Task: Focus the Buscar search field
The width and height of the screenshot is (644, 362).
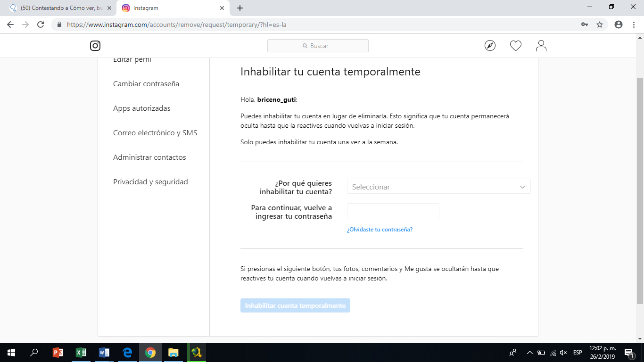Action: point(318,46)
